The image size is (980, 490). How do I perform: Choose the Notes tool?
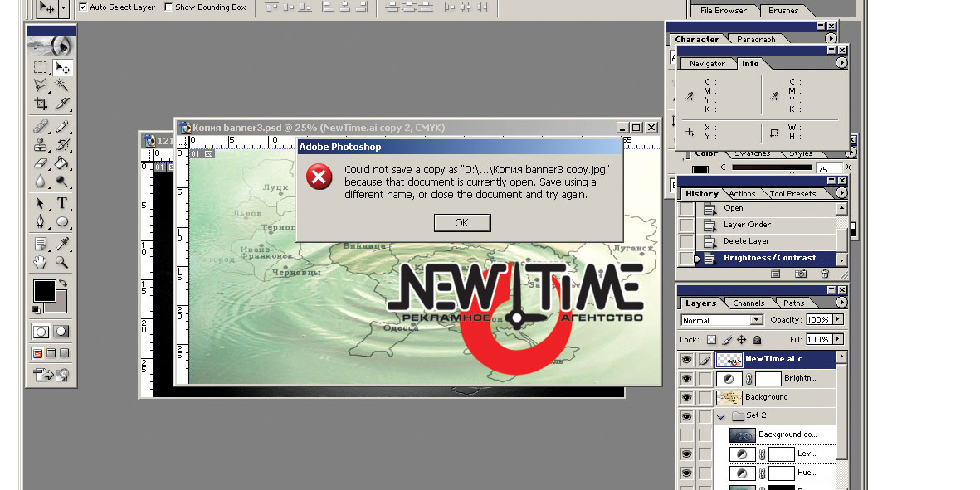pos(41,244)
